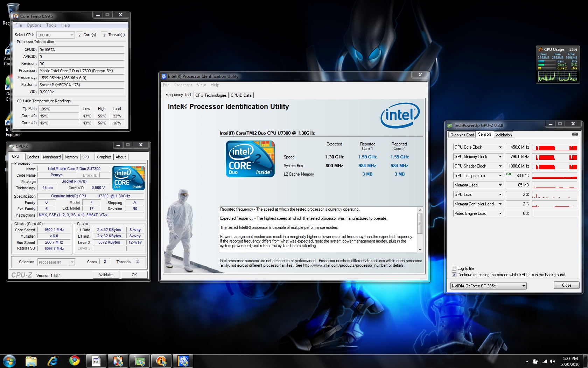Click the scroll up arrow in Intel description box
The height and width of the screenshot is (368, 588).
pyautogui.click(x=420, y=210)
